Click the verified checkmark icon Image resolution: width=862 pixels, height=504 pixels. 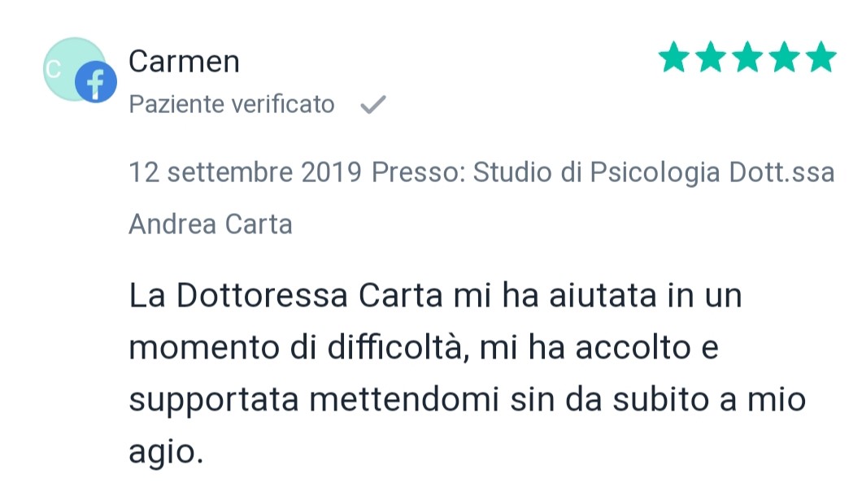373,104
